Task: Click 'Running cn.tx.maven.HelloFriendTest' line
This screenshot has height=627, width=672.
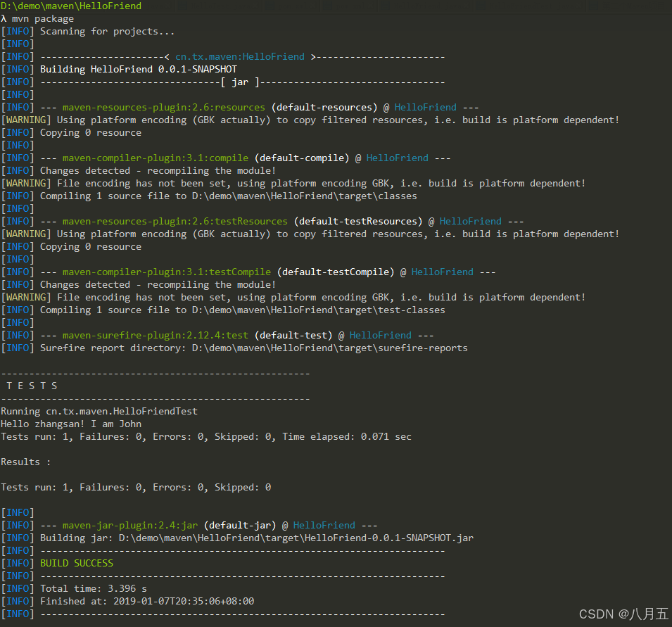Action: pos(99,412)
